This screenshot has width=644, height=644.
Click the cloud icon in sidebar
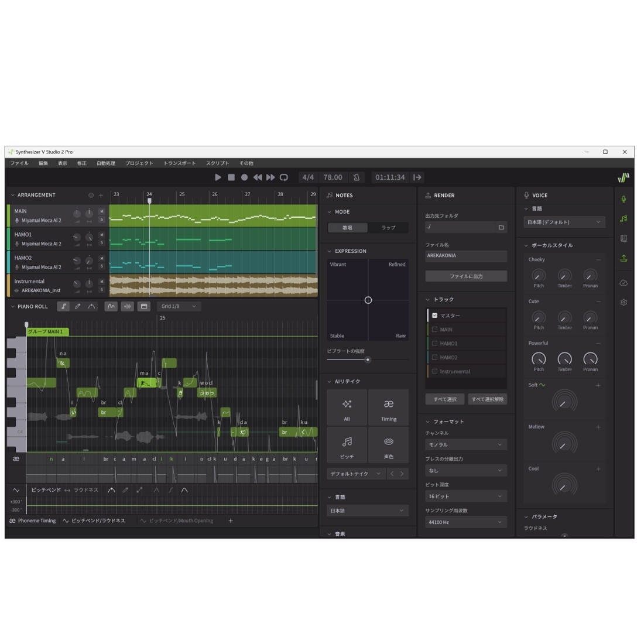(x=624, y=283)
